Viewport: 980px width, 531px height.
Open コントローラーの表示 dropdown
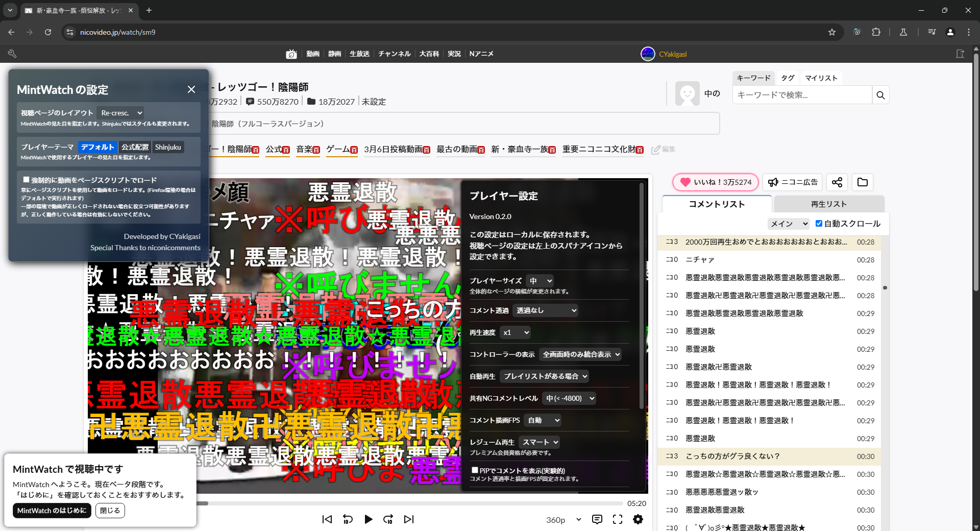(x=580, y=354)
